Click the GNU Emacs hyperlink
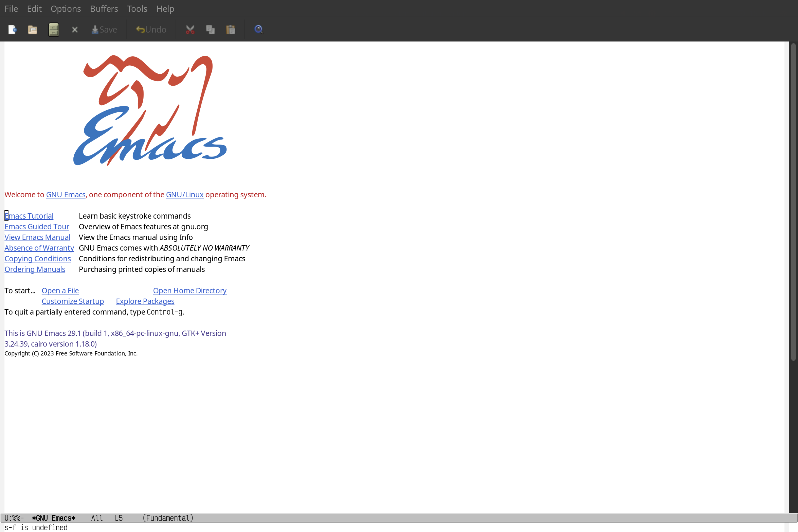The width and height of the screenshot is (798, 532). (65, 194)
